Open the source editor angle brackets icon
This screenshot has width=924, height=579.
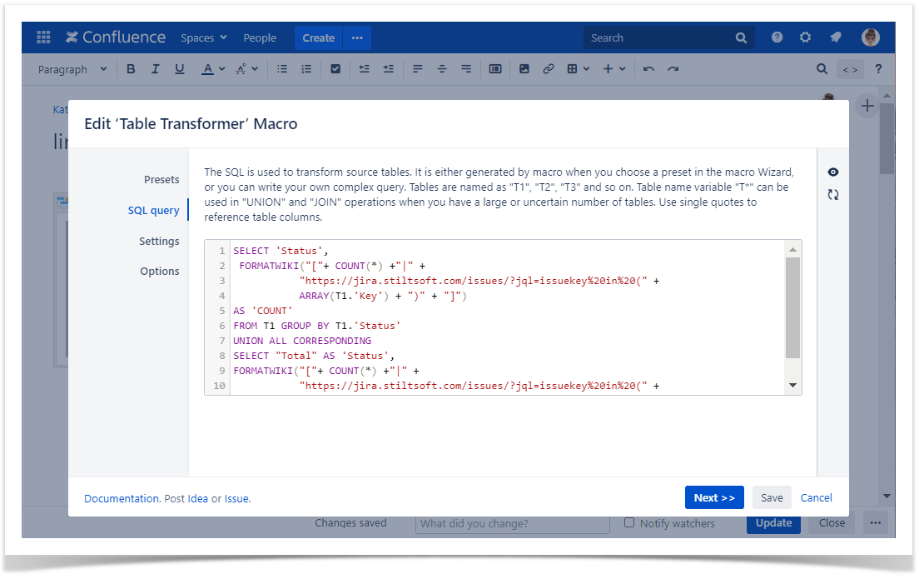[x=851, y=70]
